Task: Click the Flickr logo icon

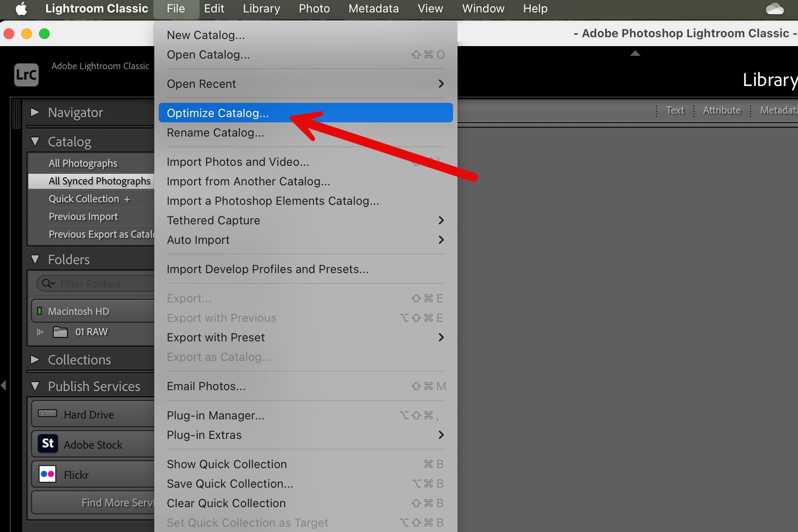Action: [x=47, y=474]
